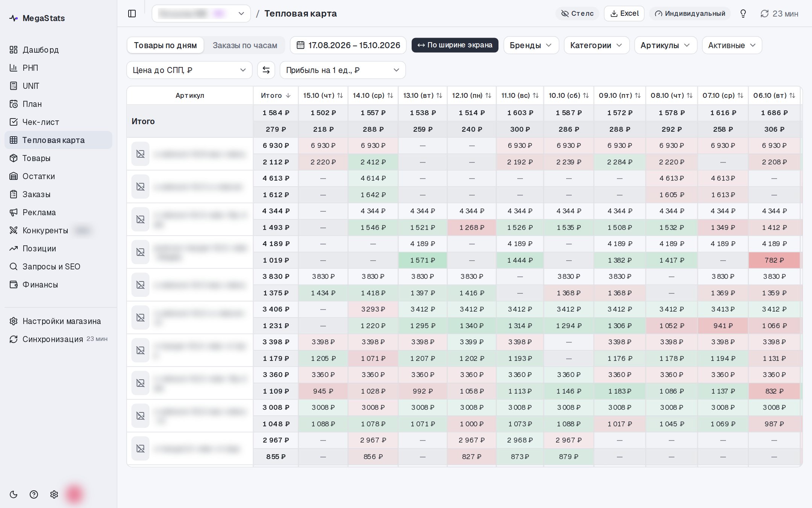Open the Артикулы filter dropdown

pyautogui.click(x=665, y=45)
